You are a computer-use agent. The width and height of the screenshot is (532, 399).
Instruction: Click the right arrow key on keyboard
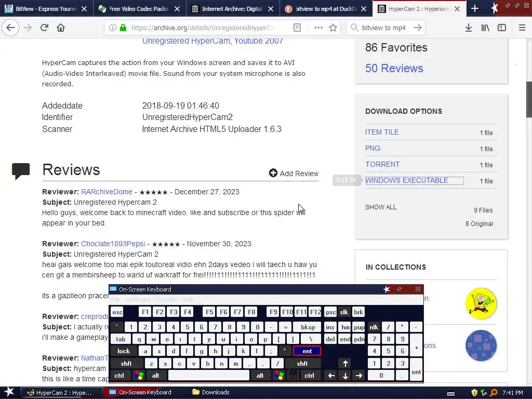[359, 376]
